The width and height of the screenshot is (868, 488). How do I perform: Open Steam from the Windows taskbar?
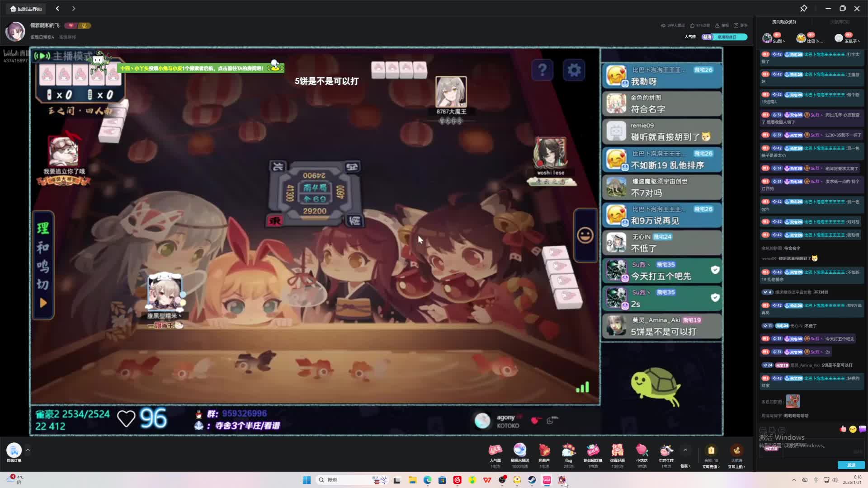point(532,480)
